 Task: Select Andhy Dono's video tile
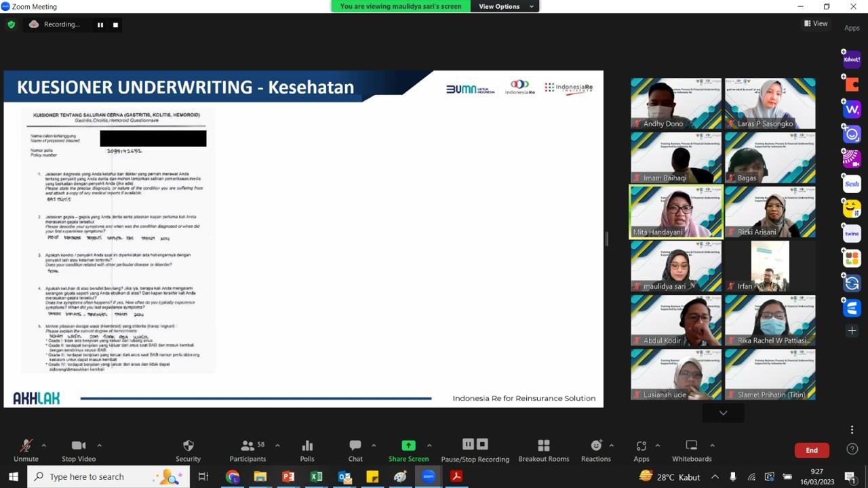pyautogui.click(x=676, y=103)
